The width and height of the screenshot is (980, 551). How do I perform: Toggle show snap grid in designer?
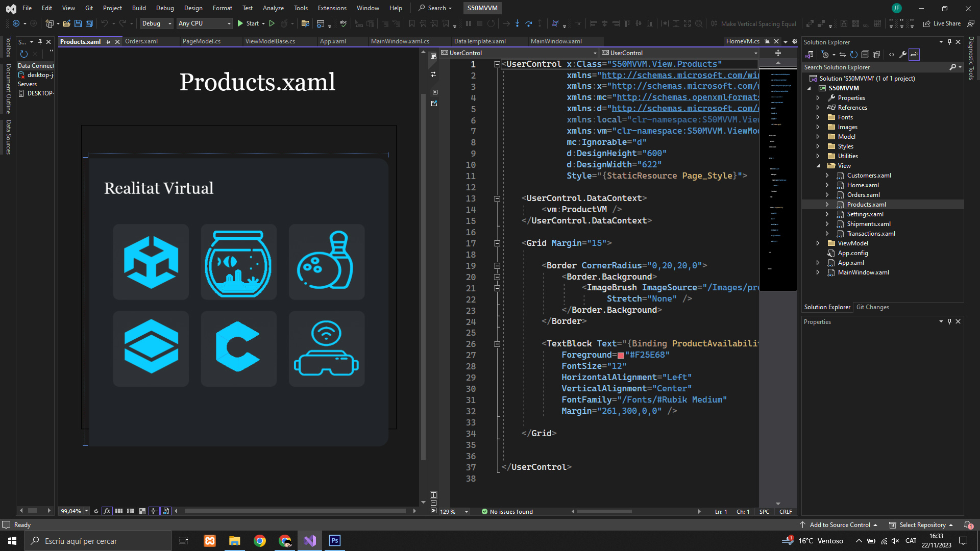click(x=119, y=511)
